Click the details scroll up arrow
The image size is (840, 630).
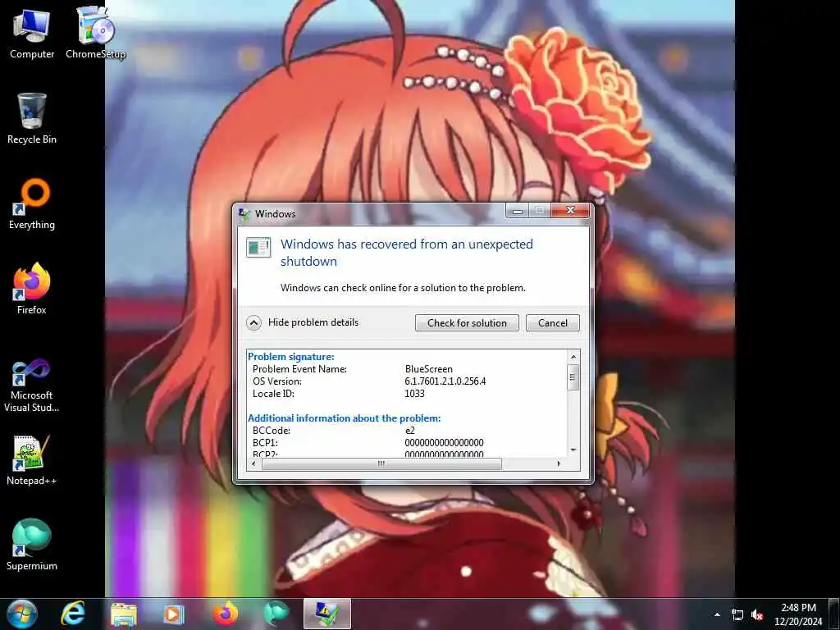point(573,357)
